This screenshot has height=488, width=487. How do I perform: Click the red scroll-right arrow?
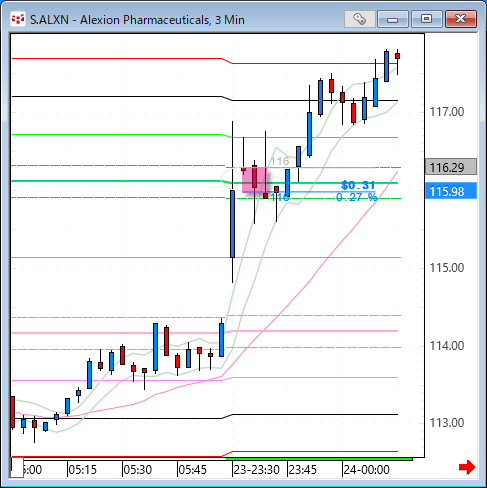pos(467,467)
